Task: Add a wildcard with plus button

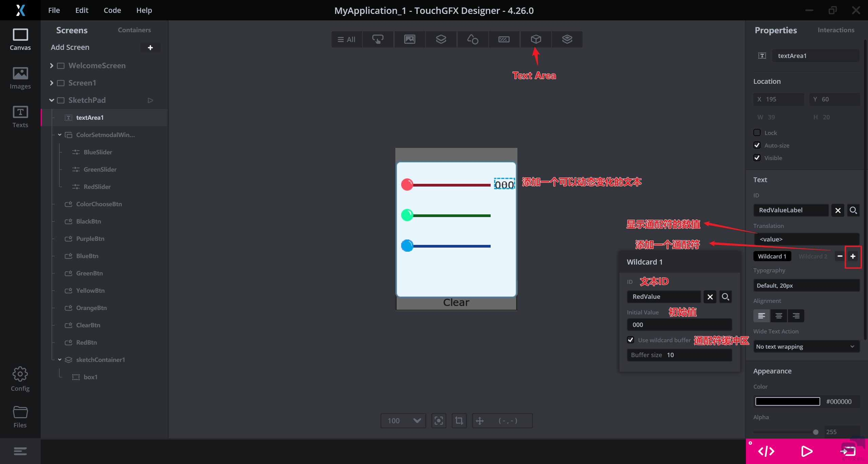Action: coord(853,256)
